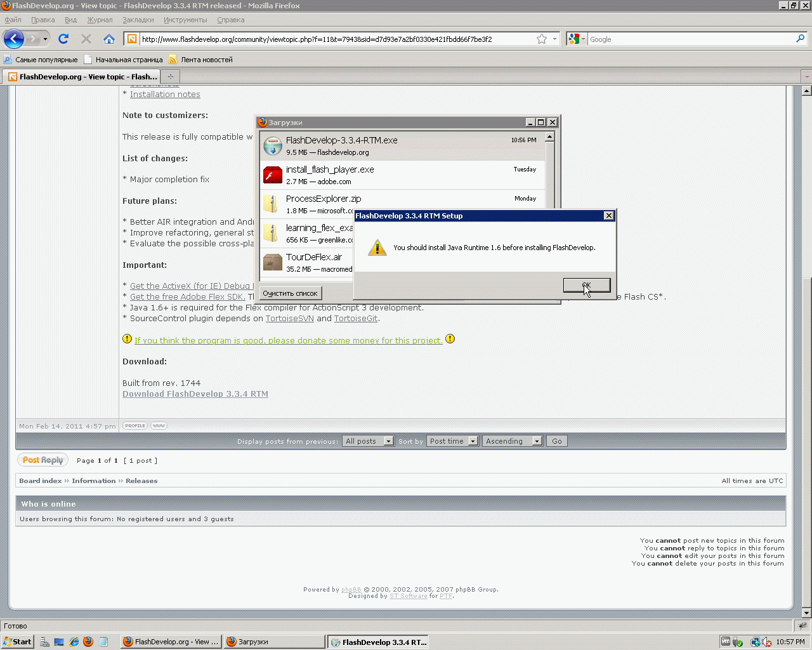Open a new tab with the plus button
Screen dimensions: 812x650
click(x=170, y=77)
